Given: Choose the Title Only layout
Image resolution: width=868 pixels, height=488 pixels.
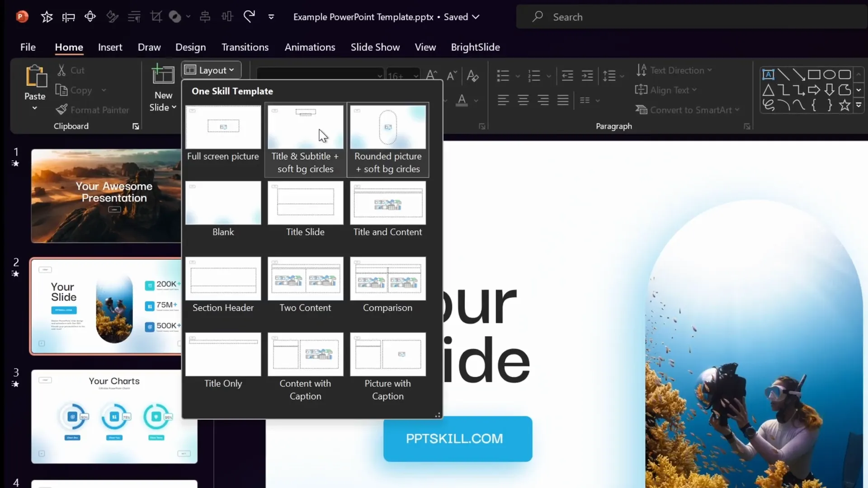Looking at the screenshot, I should pyautogui.click(x=223, y=361).
